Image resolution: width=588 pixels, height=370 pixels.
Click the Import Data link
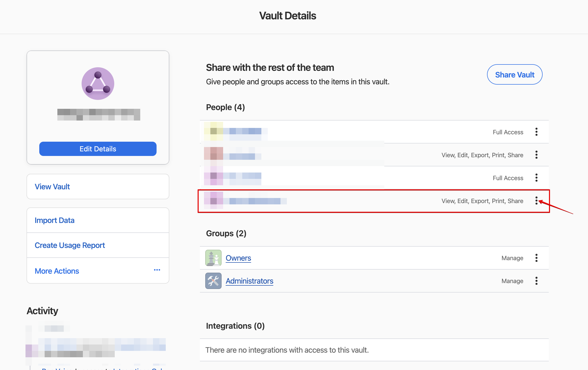55,220
